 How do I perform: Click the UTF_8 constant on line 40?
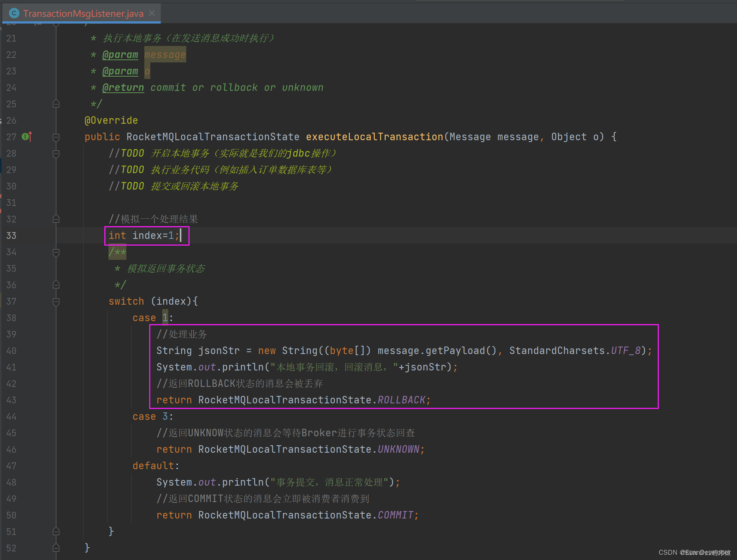626,351
